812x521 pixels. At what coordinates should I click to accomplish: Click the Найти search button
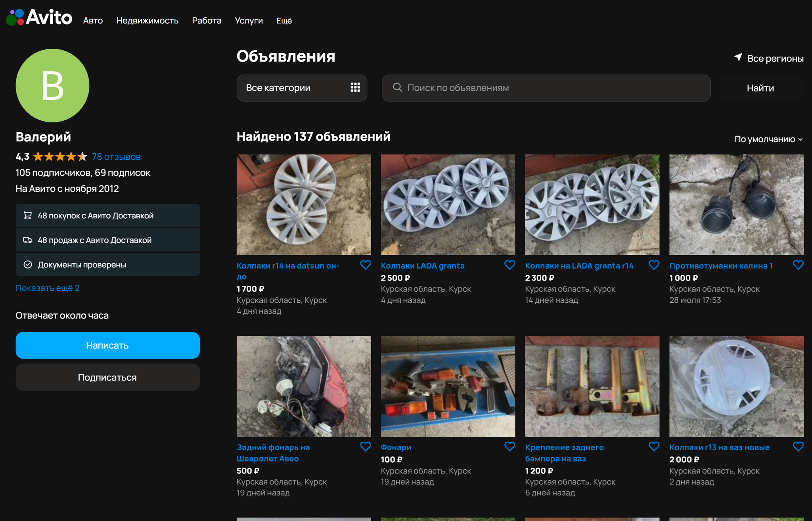[760, 88]
